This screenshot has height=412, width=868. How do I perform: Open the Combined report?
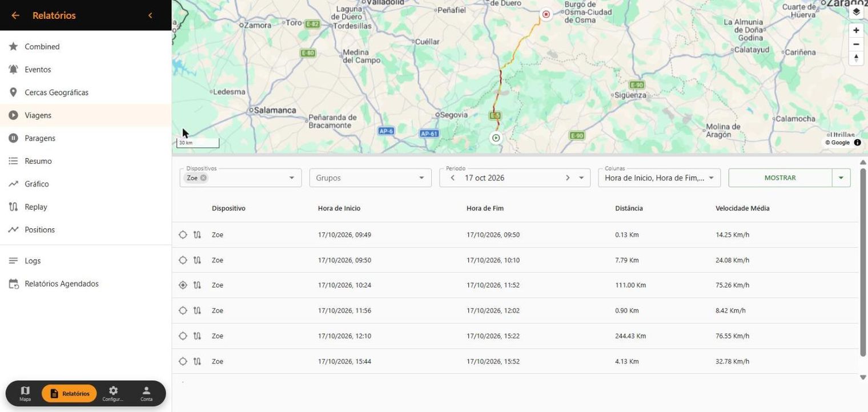(x=86, y=47)
